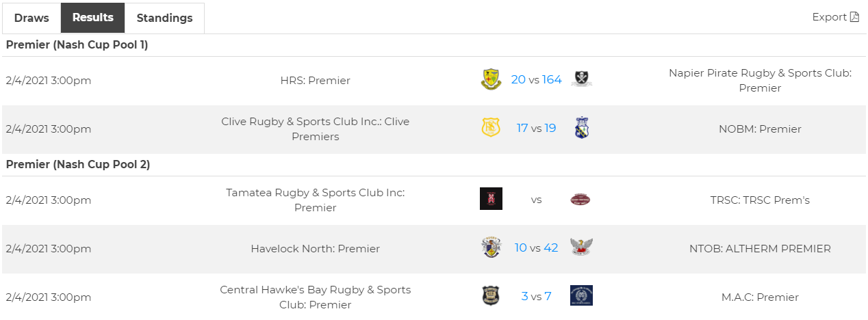The image size is (868, 320).
Task: Click the TRSC club logo
Action: [x=580, y=200]
